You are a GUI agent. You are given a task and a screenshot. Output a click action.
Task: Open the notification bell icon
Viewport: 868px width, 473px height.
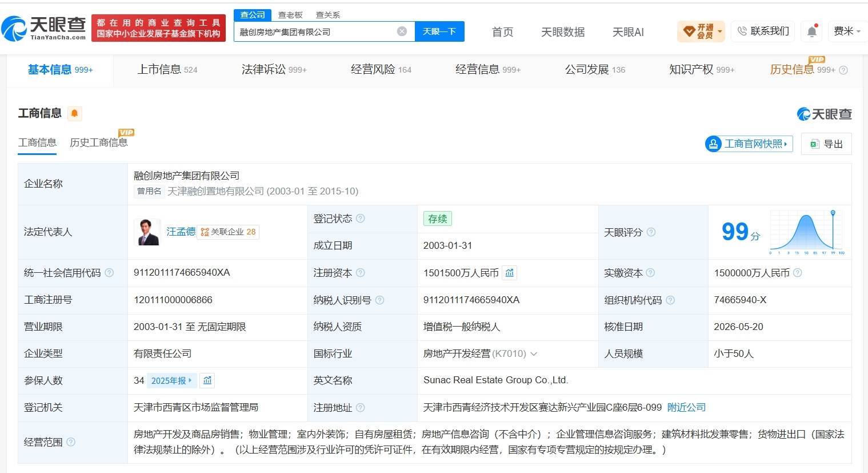pyautogui.click(x=811, y=31)
